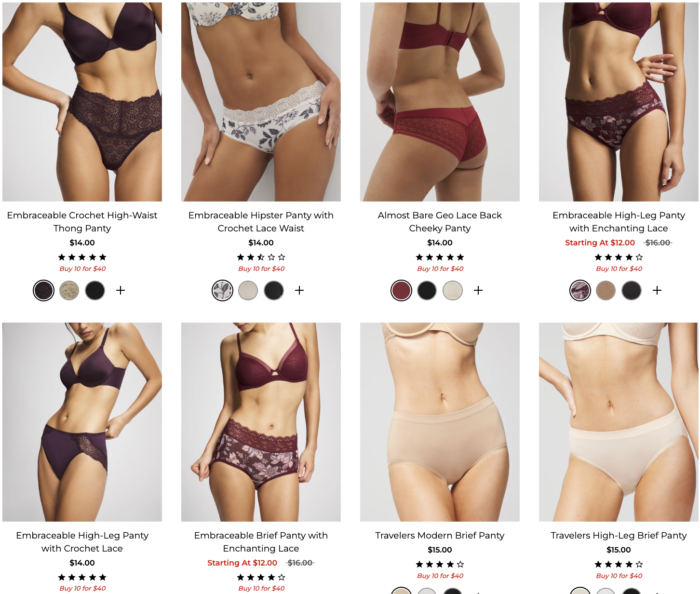
Task: Expand more colors for Almost Bare Cheeky Panty
Action: click(x=478, y=290)
